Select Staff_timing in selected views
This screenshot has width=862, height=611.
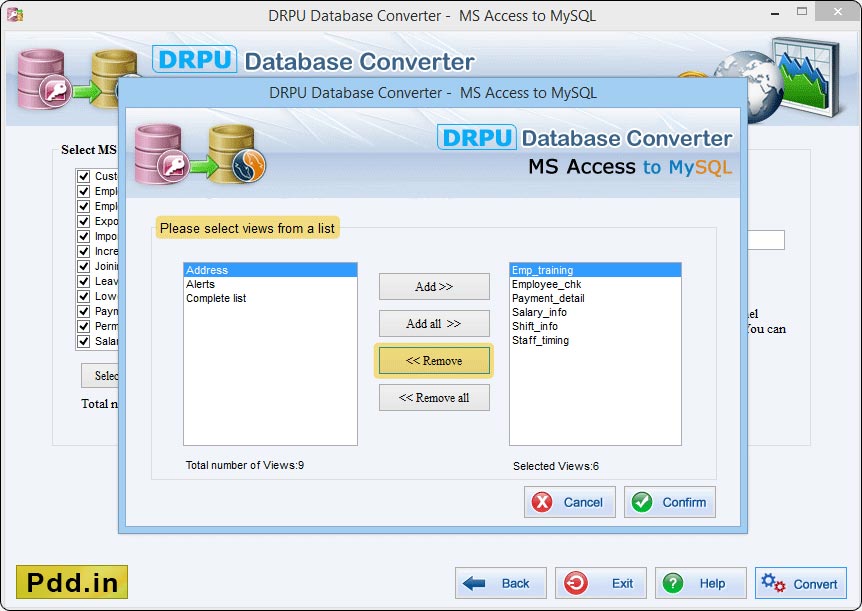(x=595, y=340)
